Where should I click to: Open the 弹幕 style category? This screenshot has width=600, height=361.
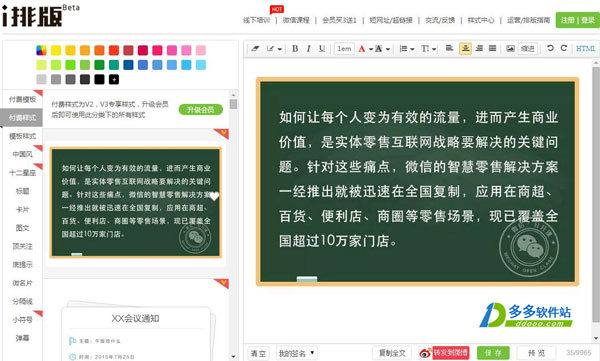click(x=22, y=338)
